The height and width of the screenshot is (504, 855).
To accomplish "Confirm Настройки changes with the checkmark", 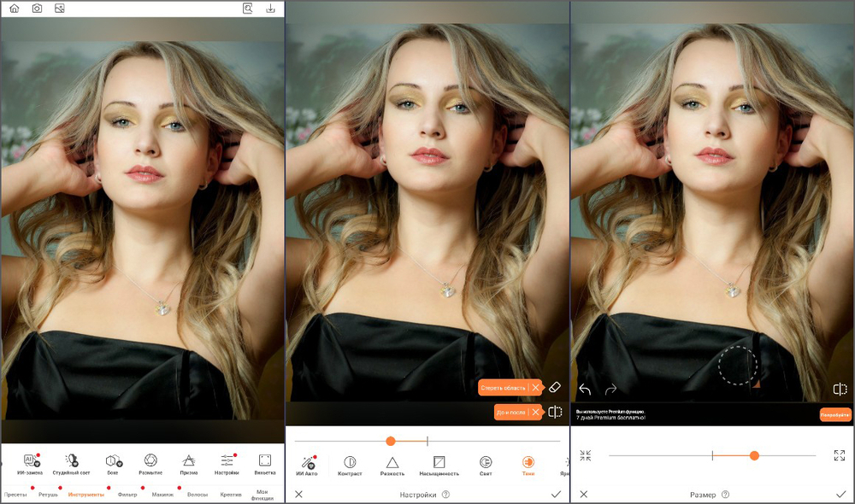I will (x=556, y=494).
